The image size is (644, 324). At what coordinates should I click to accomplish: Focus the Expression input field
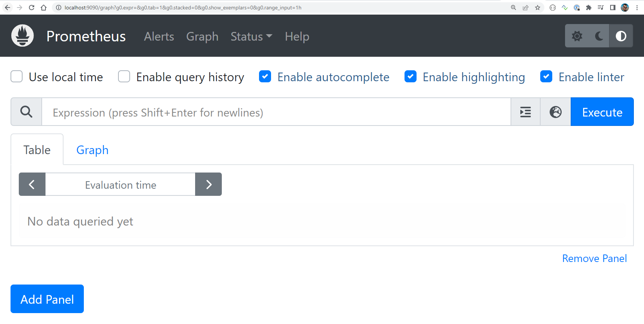pos(276,112)
